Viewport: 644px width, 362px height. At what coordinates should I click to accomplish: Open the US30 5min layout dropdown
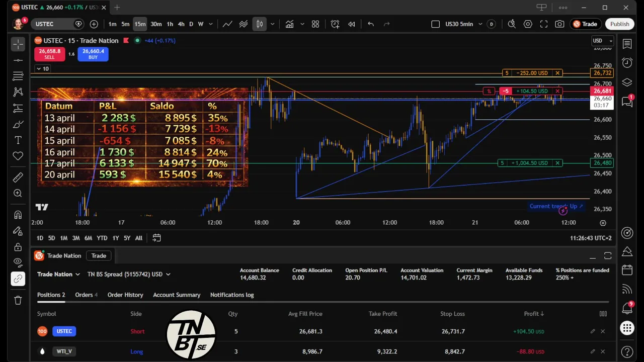480,24
